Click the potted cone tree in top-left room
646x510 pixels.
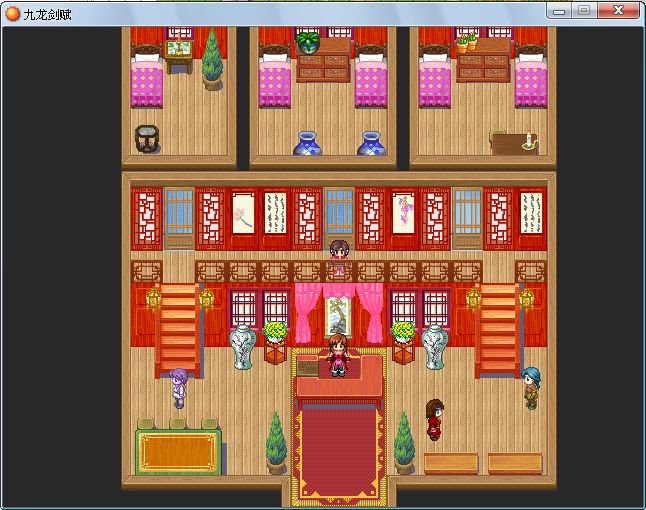click(x=212, y=60)
